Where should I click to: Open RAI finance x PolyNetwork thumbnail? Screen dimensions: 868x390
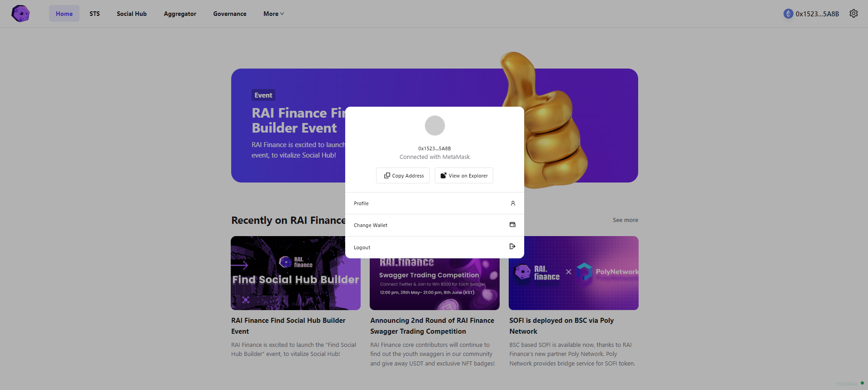click(574, 273)
